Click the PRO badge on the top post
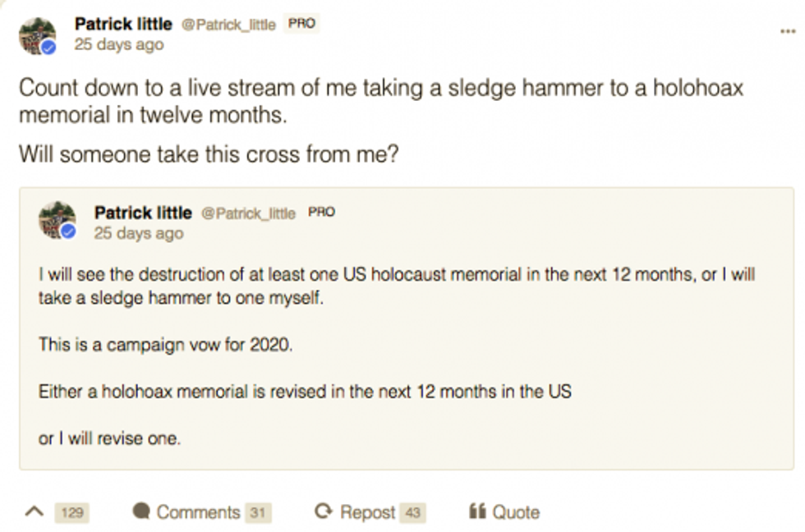The width and height of the screenshot is (805, 532). pyautogui.click(x=301, y=25)
